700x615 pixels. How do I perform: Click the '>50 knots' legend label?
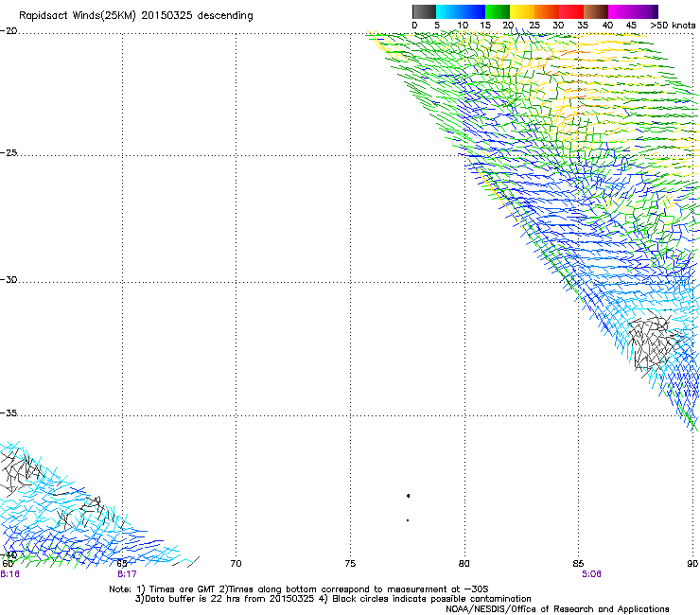(x=673, y=26)
